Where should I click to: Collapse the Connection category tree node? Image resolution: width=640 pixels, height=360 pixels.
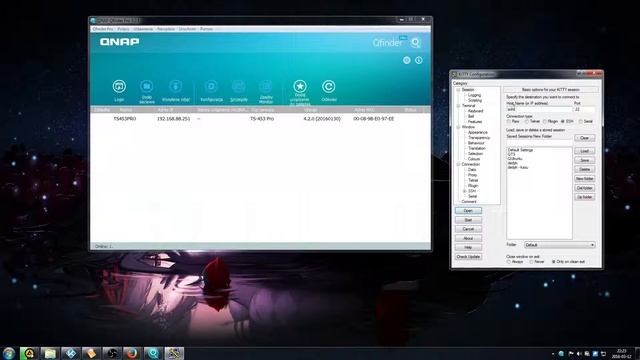coord(458,164)
